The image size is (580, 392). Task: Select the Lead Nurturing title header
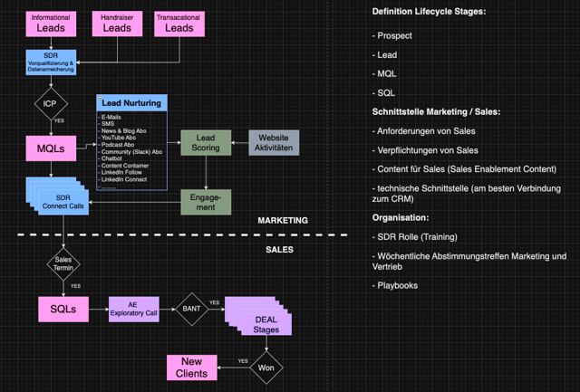coord(131,103)
